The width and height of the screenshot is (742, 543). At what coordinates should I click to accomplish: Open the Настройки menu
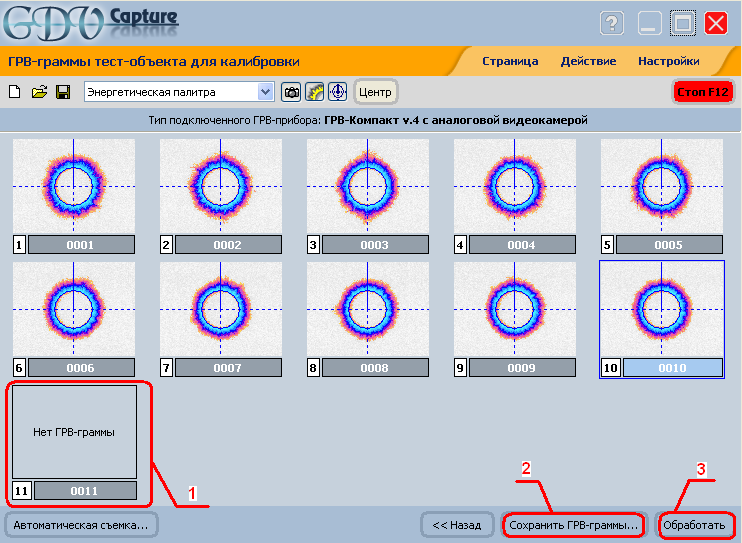[x=669, y=61]
